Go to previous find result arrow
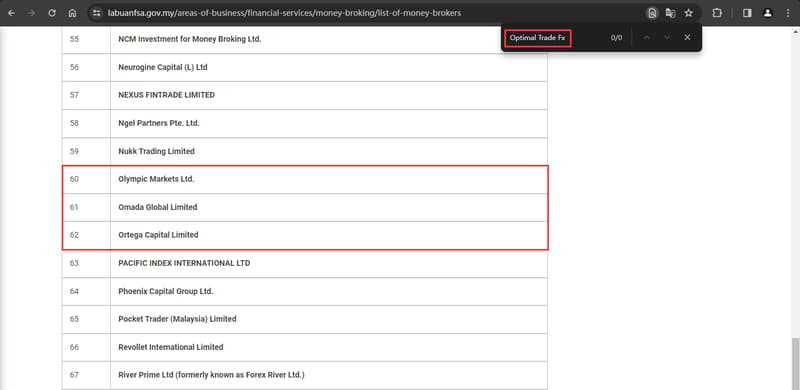Viewport: 800px width, 390px height. point(646,37)
